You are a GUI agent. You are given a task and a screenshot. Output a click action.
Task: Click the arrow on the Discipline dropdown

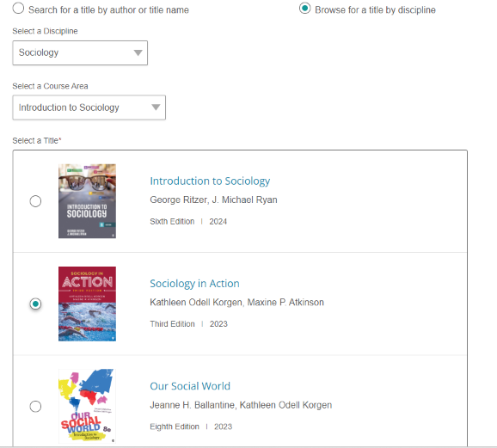point(138,52)
